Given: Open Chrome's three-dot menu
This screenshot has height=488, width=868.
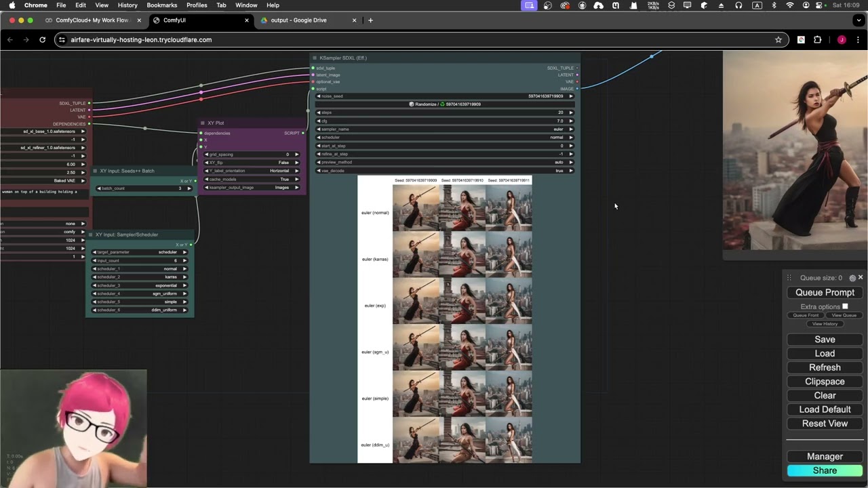Looking at the screenshot, I should [x=858, y=40].
